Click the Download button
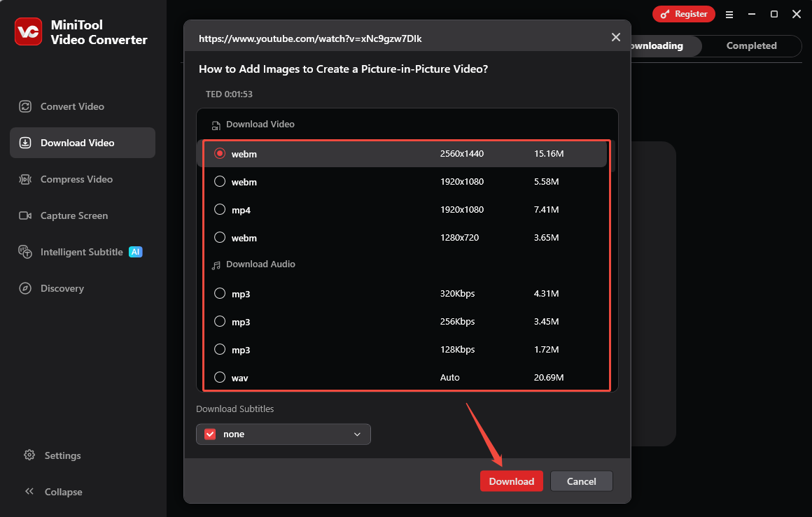This screenshot has height=517, width=812. point(511,481)
